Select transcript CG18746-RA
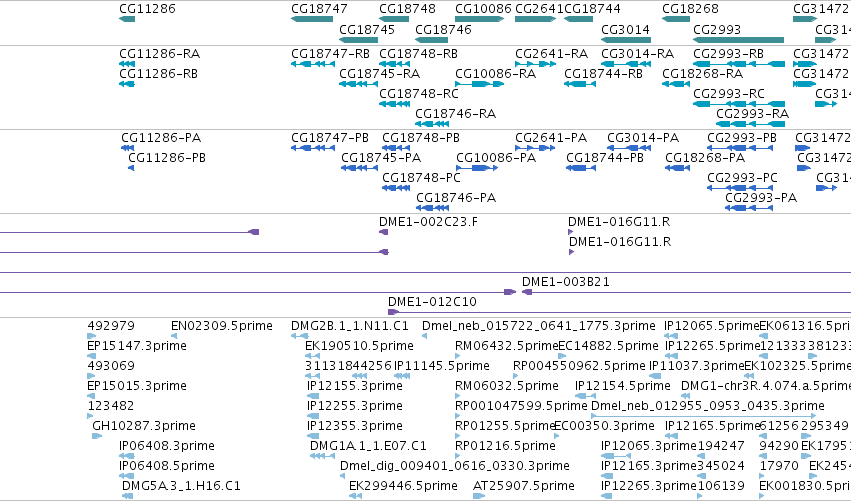851x501 pixels. [x=456, y=114]
